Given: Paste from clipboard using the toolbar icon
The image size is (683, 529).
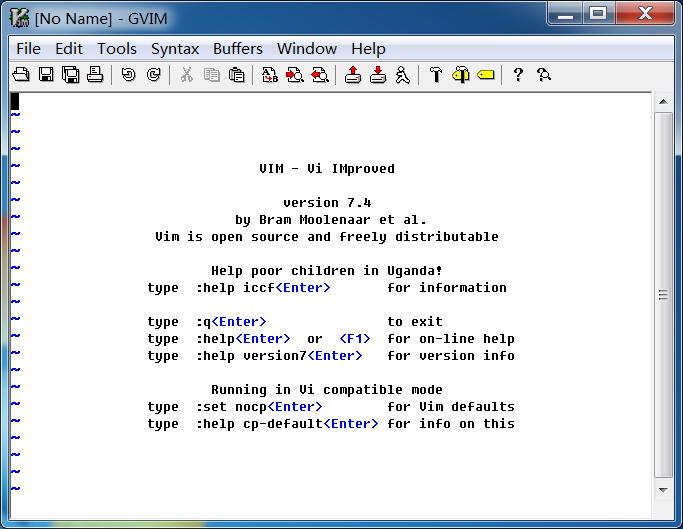Looking at the screenshot, I should click(236, 75).
